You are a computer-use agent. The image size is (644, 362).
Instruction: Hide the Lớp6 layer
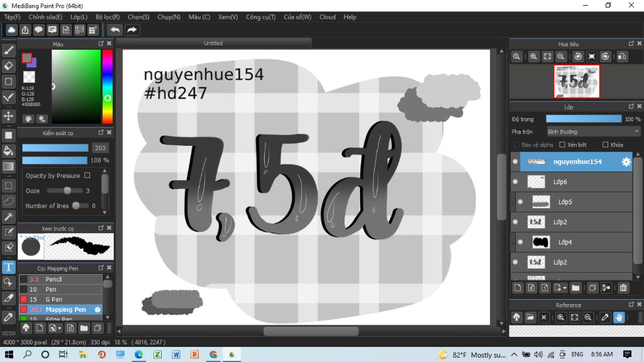[515, 182]
